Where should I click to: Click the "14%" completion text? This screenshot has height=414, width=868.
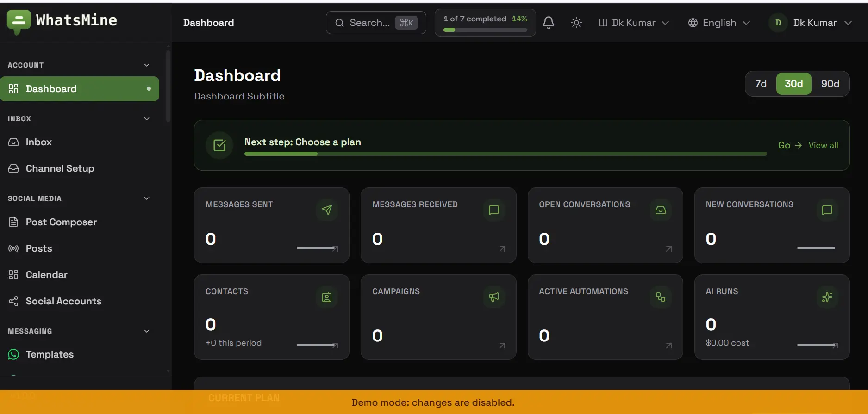519,19
